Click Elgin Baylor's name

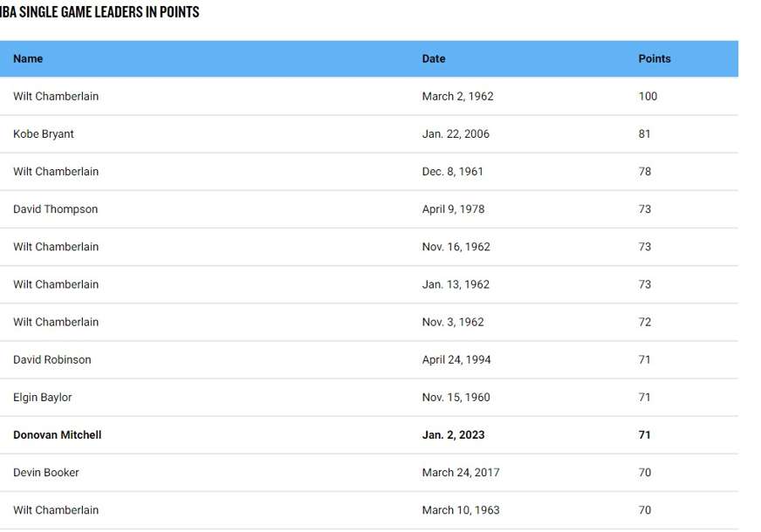coord(43,397)
